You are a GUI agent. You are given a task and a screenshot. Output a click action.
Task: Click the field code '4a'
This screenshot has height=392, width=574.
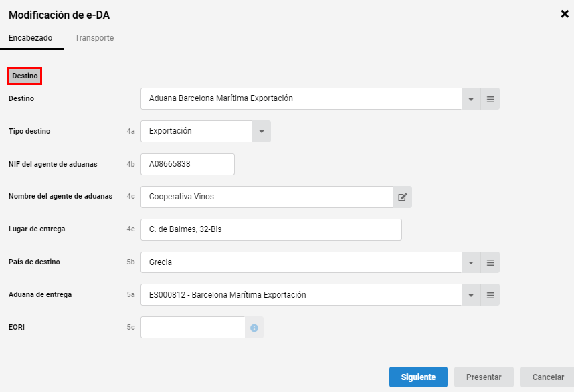(x=130, y=131)
